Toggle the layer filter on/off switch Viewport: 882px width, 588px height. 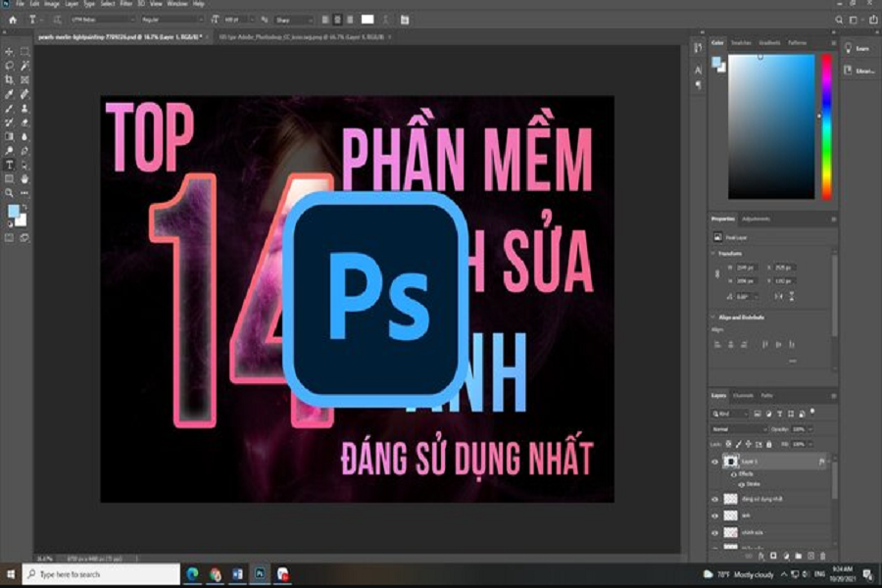(x=812, y=413)
